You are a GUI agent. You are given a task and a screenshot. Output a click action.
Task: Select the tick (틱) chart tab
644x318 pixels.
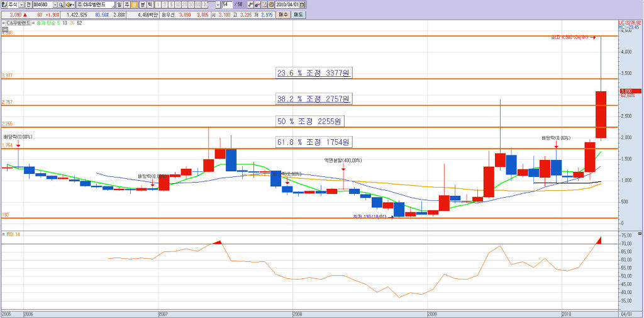(150, 4)
